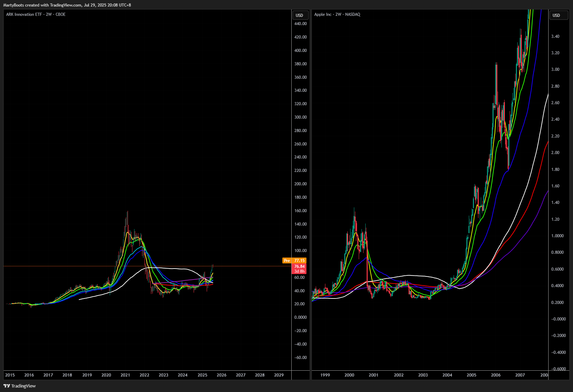Click 2017 on the ARK time axis
The height and width of the screenshot is (392, 573).
point(48,375)
